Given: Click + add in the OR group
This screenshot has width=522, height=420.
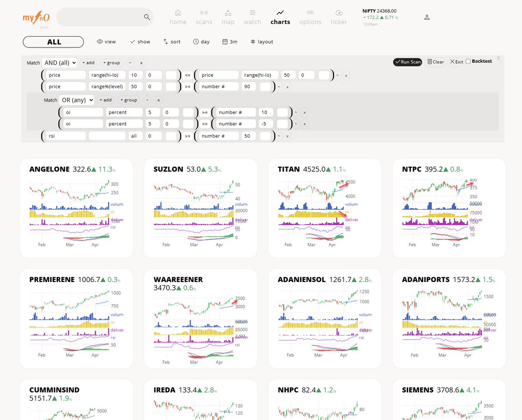Looking at the screenshot, I should click(x=106, y=100).
